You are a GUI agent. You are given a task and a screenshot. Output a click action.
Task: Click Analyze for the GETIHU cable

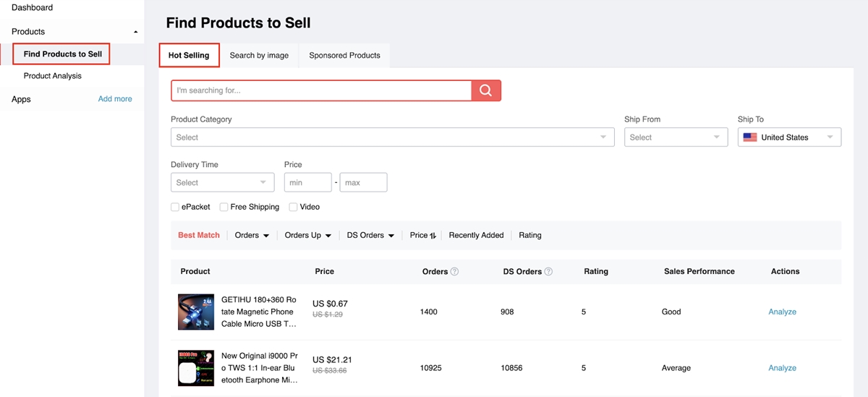(x=782, y=312)
